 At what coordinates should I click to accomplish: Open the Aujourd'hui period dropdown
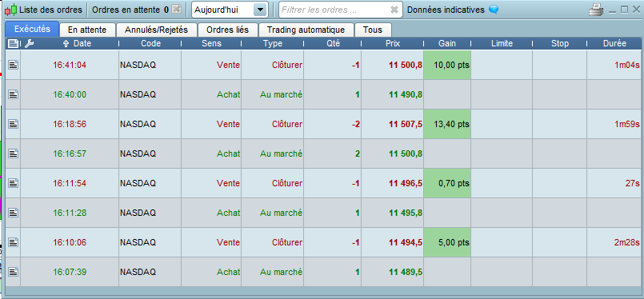coord(260,10)
